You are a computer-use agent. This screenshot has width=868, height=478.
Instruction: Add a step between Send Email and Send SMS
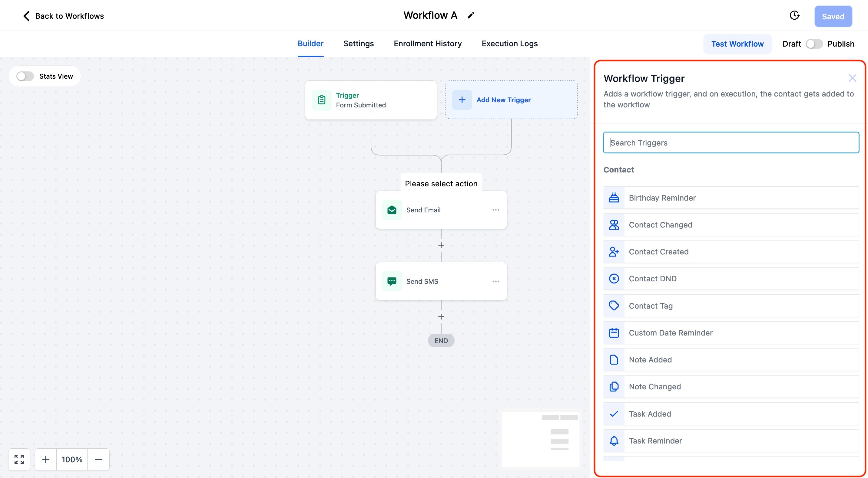coord(441,245)
